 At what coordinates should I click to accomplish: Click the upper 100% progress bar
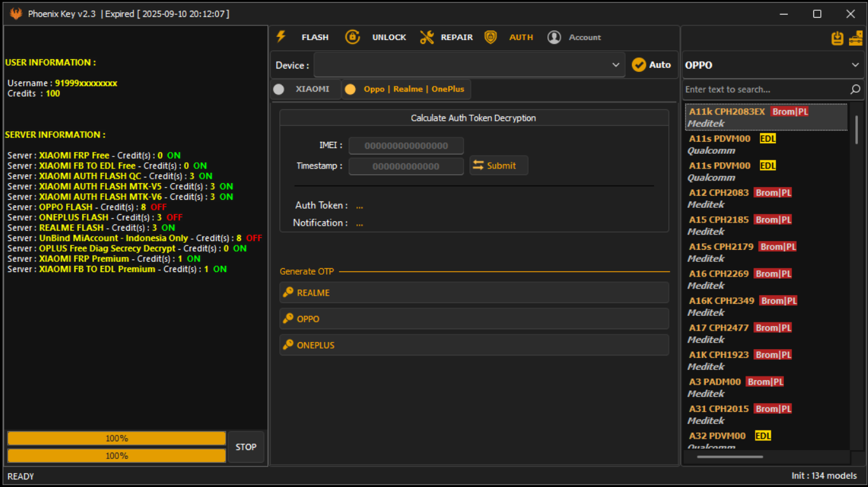click(x=116, y=439)
